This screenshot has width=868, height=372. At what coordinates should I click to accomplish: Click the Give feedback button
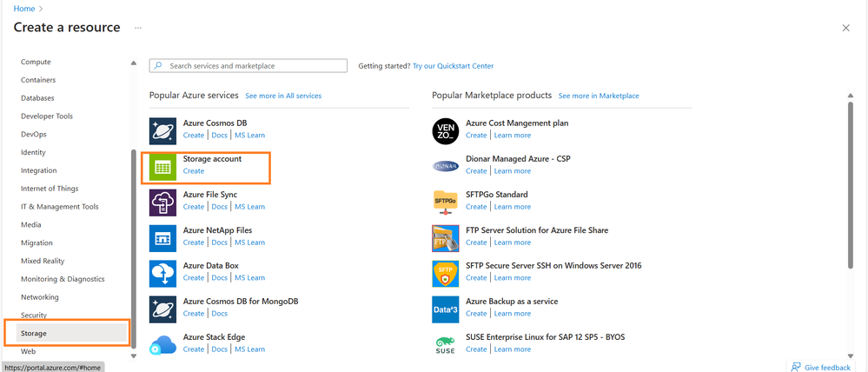tap(821, 367)
